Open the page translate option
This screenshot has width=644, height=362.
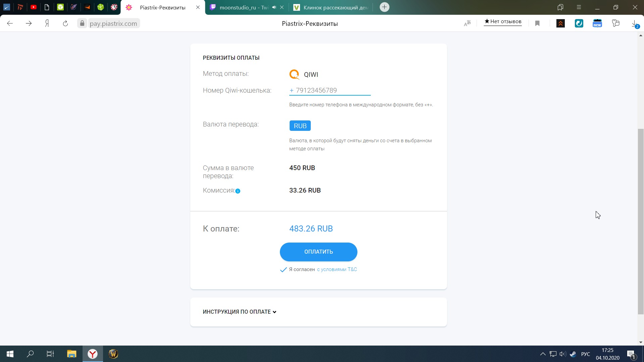pyautogui.click(x=467, y=23)
